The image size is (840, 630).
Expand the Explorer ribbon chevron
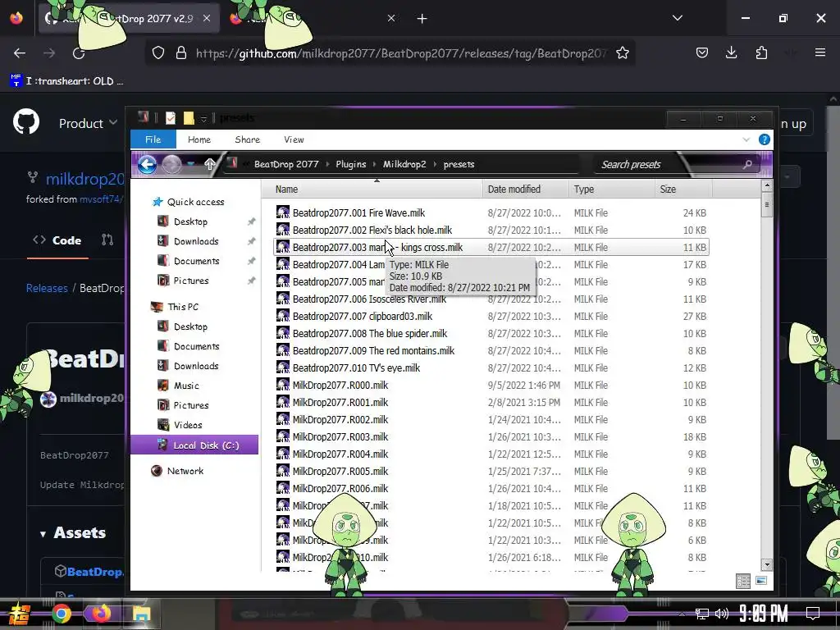coord(746,139)
